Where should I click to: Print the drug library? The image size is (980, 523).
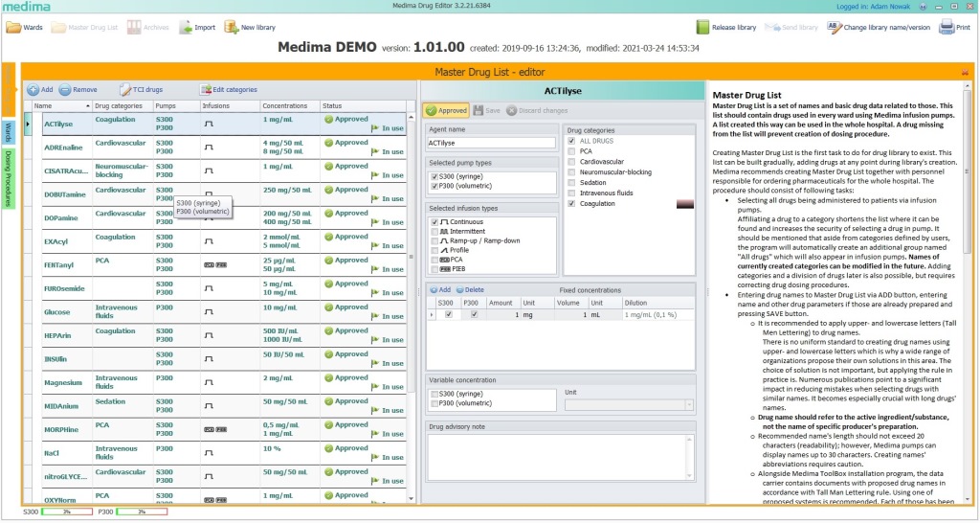[955, 28]
